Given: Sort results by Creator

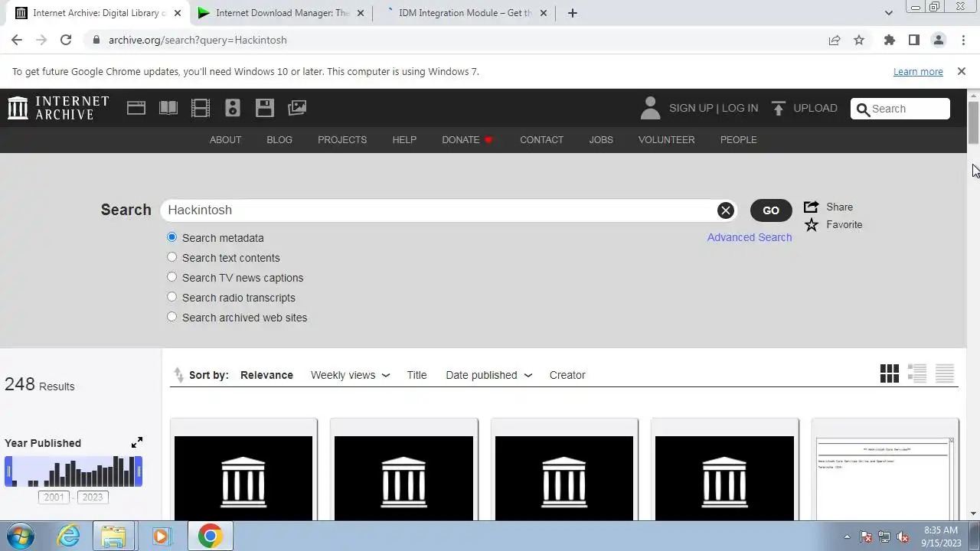Looking at the screenshot, I should (567, 375).
